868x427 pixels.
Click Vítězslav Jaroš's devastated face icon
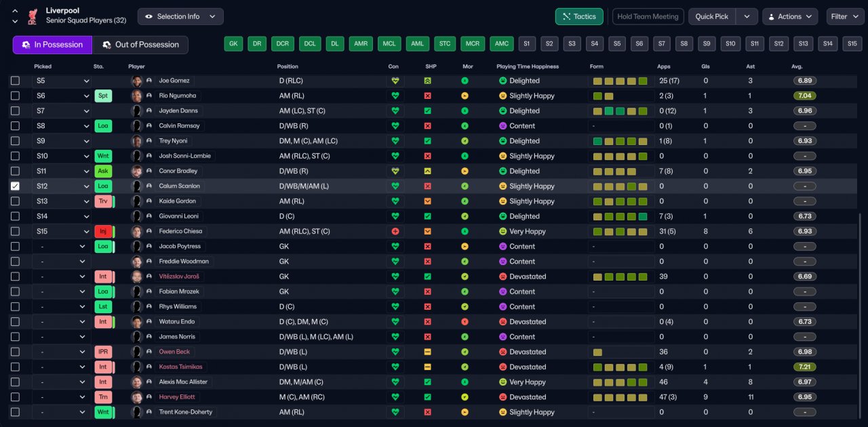click(503, 277)
